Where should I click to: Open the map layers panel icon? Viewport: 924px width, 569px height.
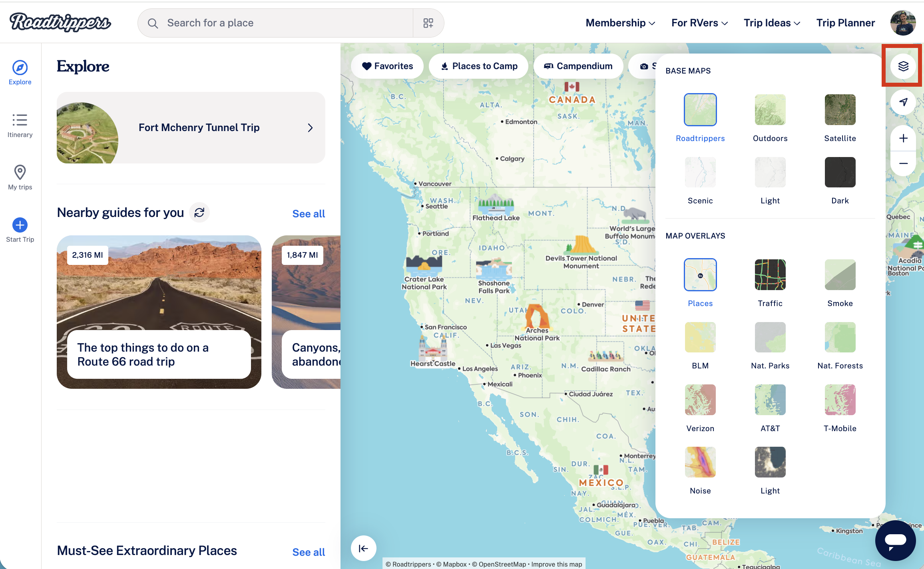point(903,66)
